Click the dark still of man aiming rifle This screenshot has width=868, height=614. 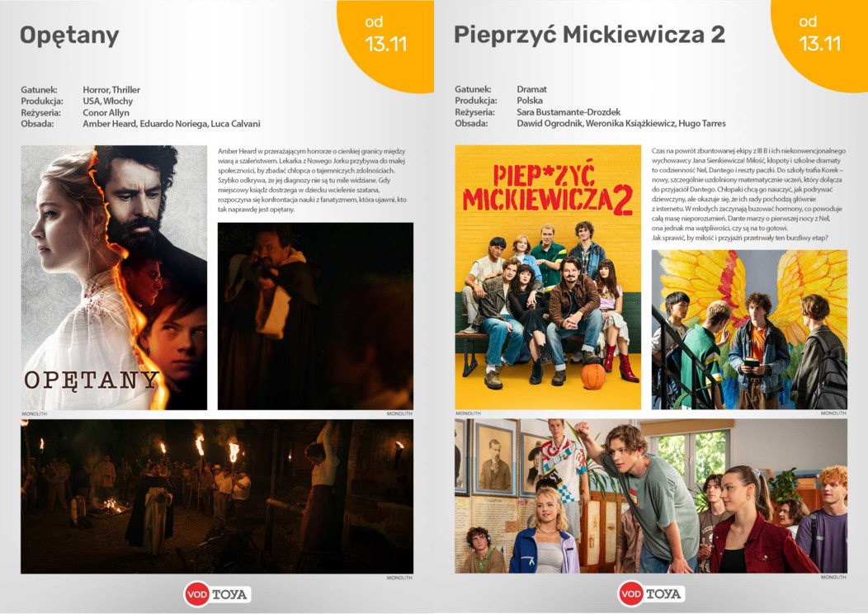315,316
